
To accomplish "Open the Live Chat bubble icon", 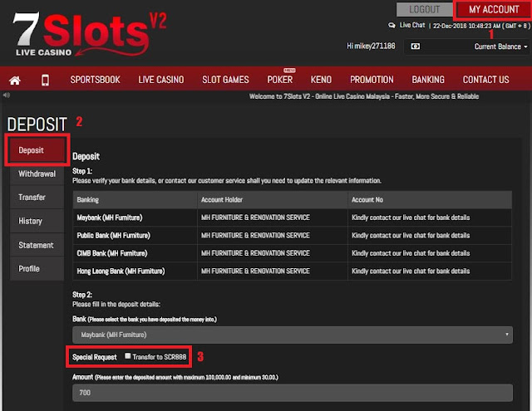I will click(x=392, y=26).
